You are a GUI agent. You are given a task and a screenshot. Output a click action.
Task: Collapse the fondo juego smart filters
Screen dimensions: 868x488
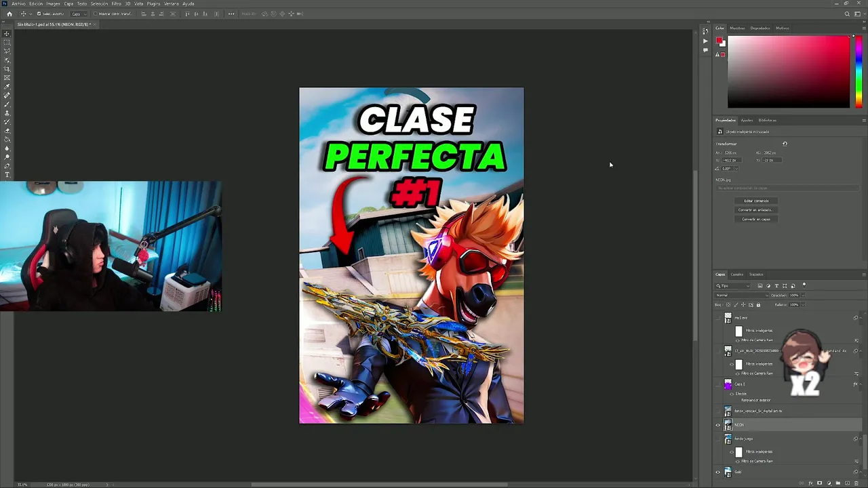tap(861, 439)
